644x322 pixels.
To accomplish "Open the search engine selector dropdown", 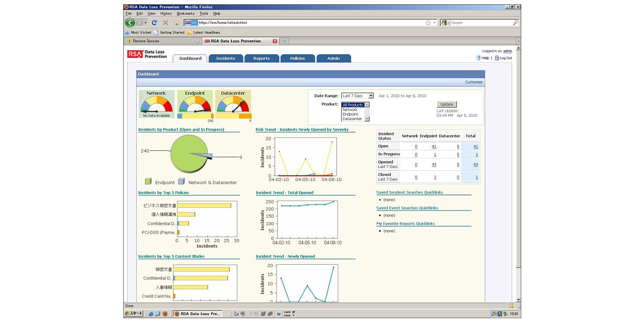I will (x=445, y=23).
